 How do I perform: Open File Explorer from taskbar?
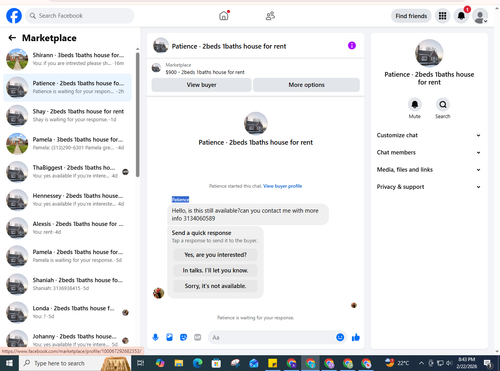pyautogui.click(x=179, y=363)
